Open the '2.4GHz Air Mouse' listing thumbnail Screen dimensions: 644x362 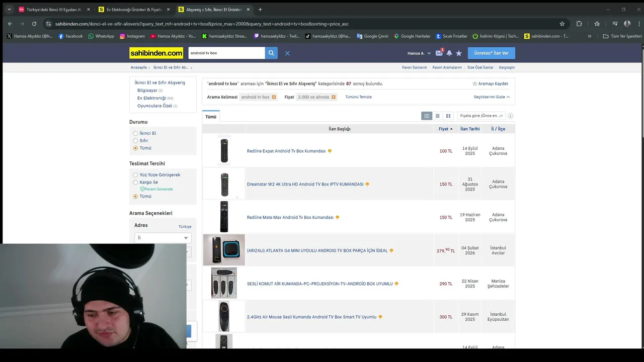click(224, 316)
